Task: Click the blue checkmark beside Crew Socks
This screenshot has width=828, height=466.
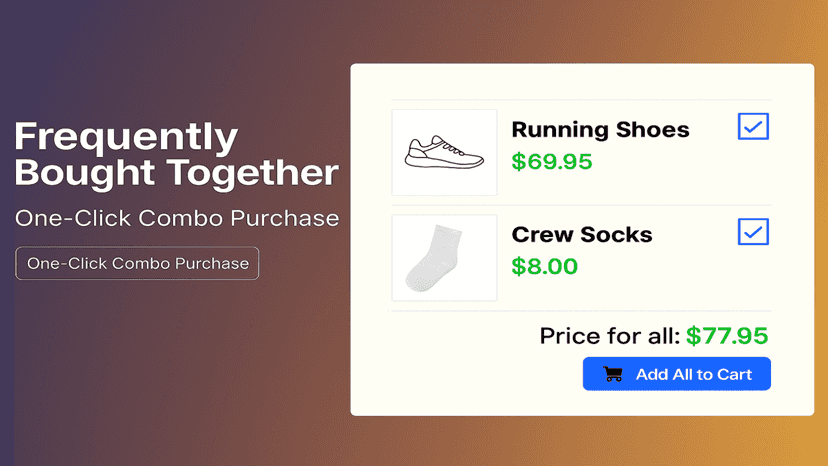Action: pyautogui.click(x=753, y=232)
